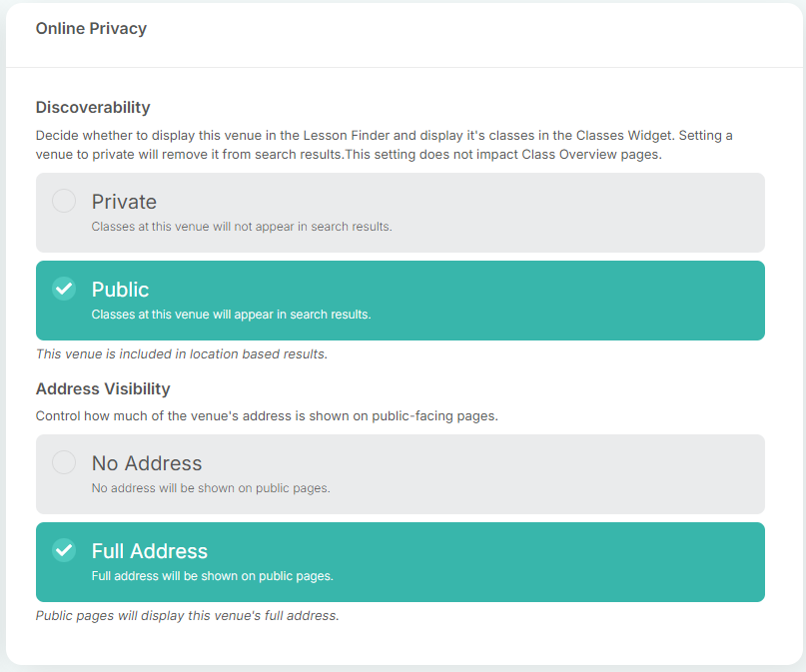Click the Full Address checkmark radio circle
The image size is (806, 672).
[x=64, y=550]
